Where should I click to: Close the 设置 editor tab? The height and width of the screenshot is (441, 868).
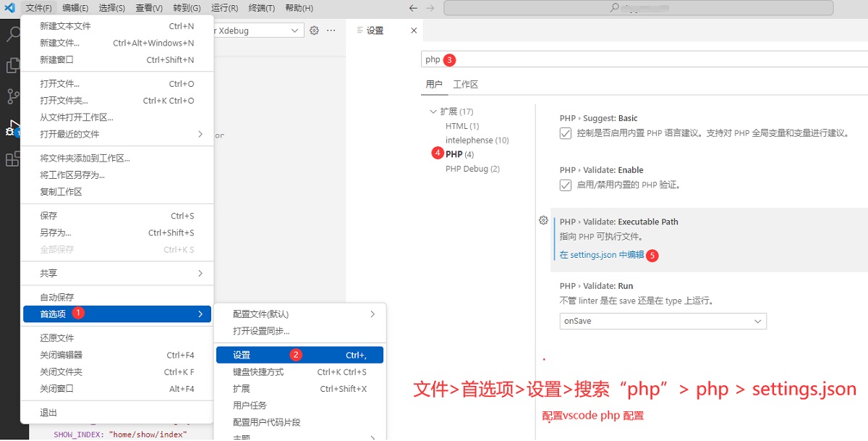tap(414, 30)
